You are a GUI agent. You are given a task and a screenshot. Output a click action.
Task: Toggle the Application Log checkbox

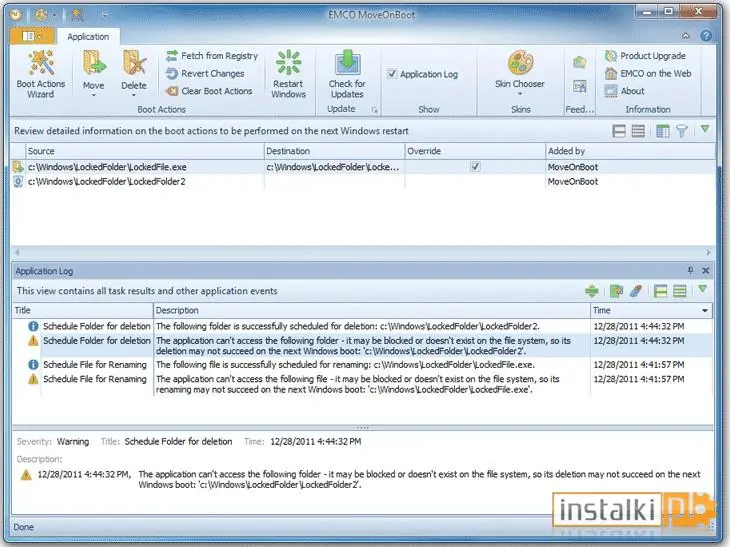pyautogui.click(x=392, y=74)
